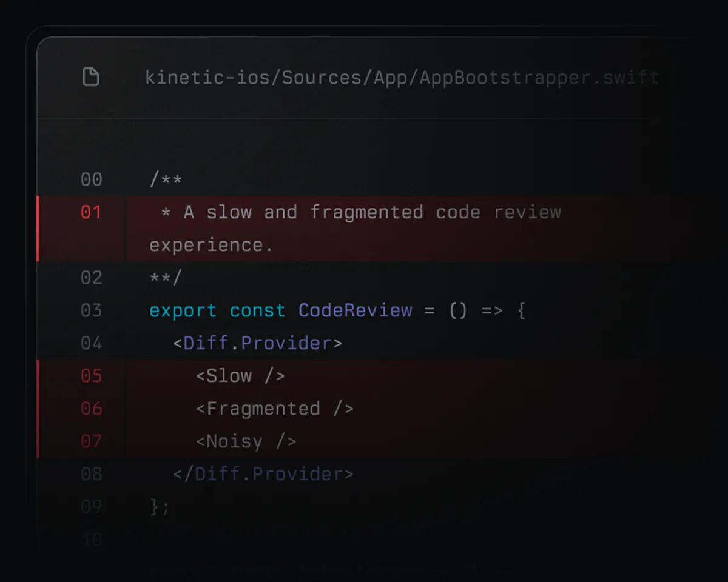The width and height of the screenshot is (728, 582).
Task: Select line number 03
Action: pos(92,310)
